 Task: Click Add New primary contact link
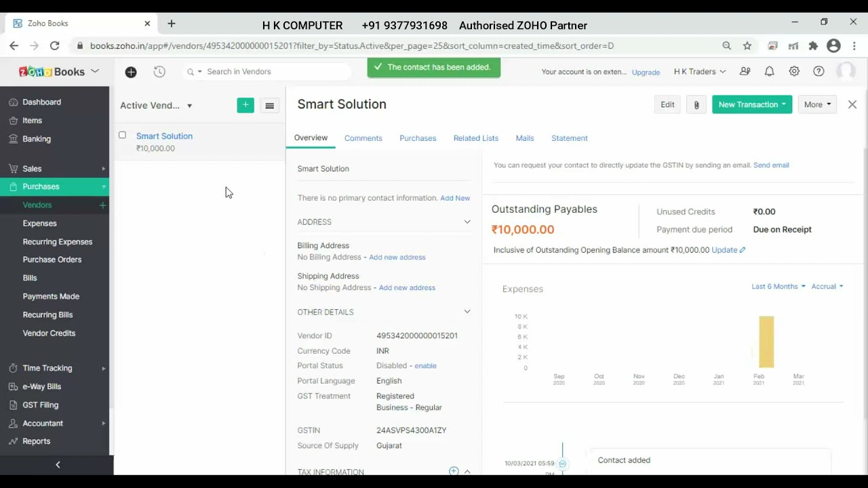tap(455, 198)
